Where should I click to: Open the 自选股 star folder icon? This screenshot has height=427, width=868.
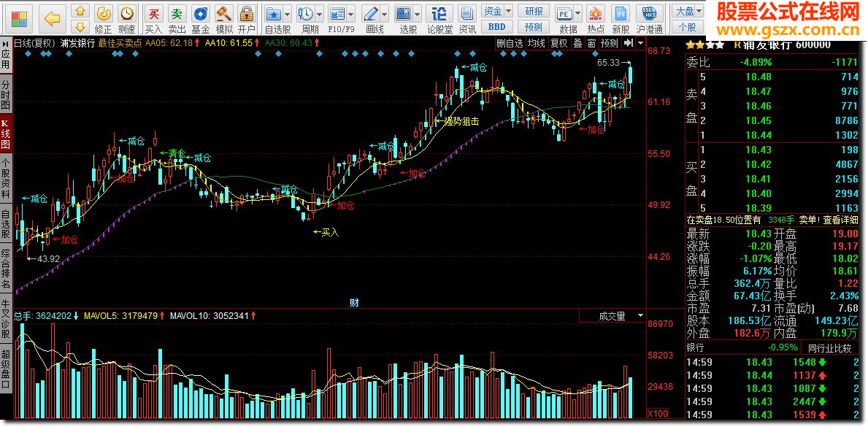(274, 13)
